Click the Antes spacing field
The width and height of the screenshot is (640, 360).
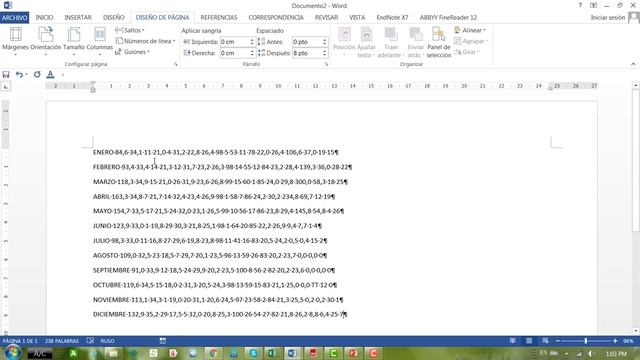tap(307, 42)
